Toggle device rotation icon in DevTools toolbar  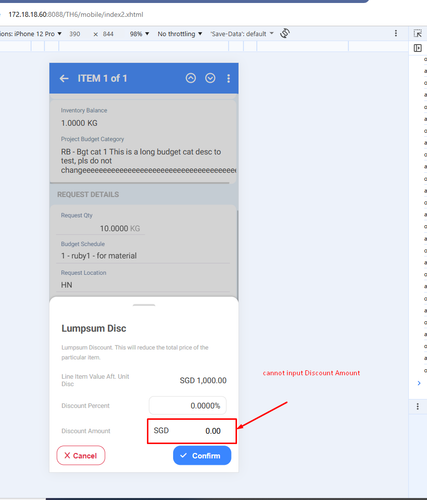pos(285,33)
